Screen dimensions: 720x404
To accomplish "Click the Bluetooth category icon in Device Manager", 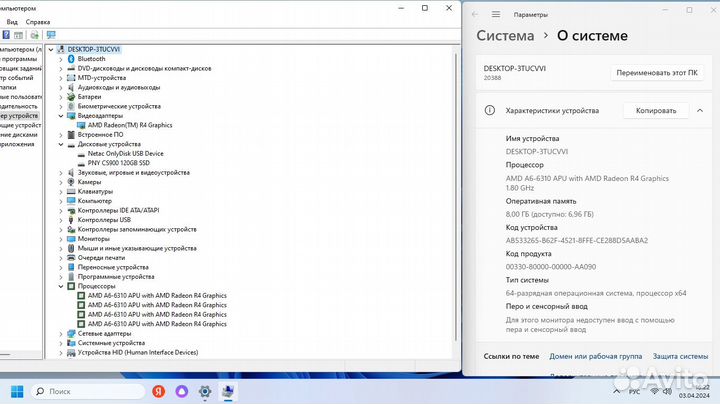I will tap(71, 59).
